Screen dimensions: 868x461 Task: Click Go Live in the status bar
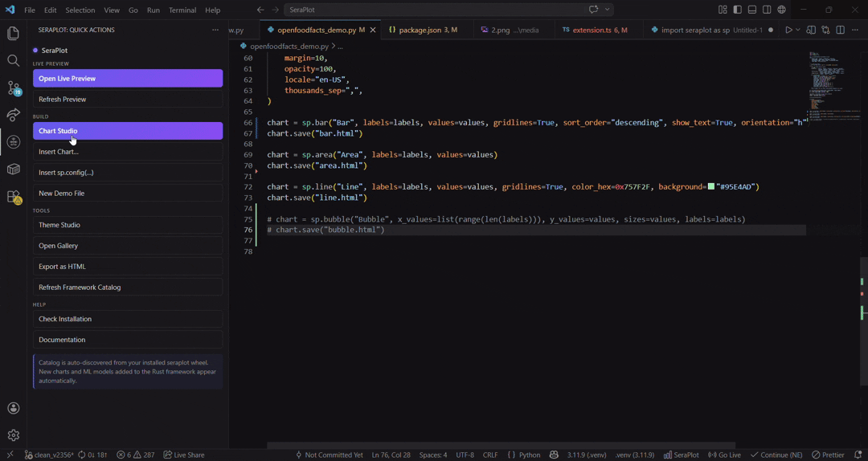tap(725, 455)
